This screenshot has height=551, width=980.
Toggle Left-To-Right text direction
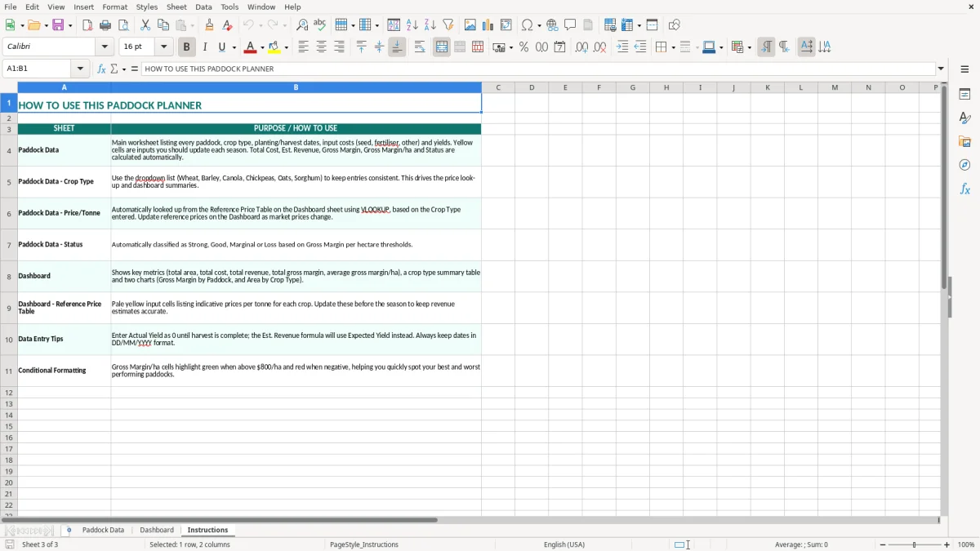click(766, 47)
